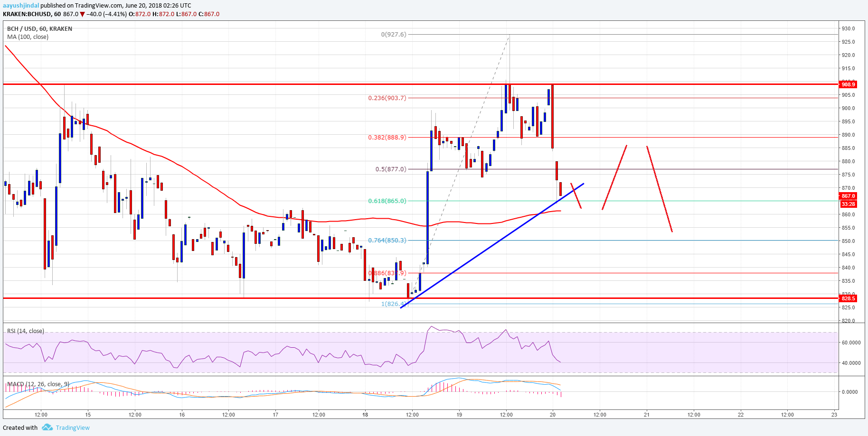Click the 60.0000 RSI axis value

tap(851, 343)
